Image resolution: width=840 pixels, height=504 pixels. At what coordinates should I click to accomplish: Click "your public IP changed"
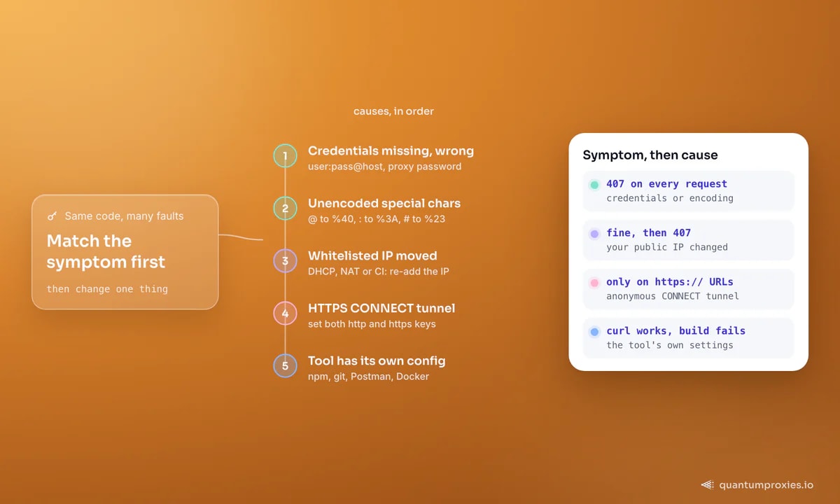[x=667, y=247]
